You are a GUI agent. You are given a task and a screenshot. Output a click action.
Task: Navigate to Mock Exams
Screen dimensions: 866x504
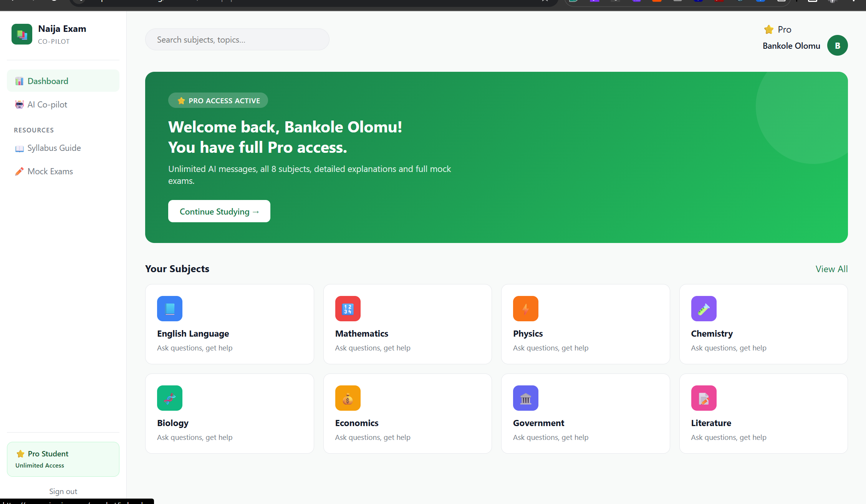(x=50, y=172)
